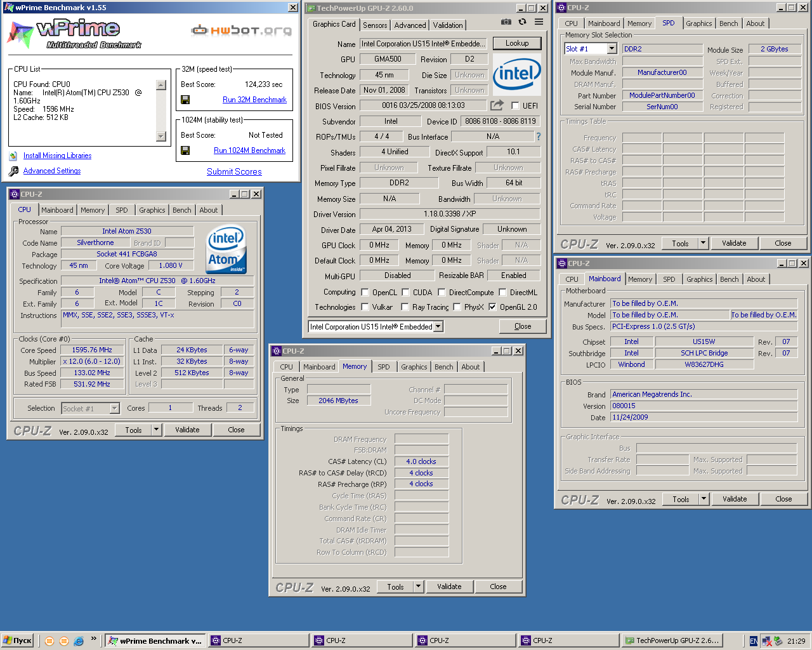This screenshot has width=812, height=650.
Task: Click the GPU-Z refresh arrows icon
Action: click(x=522, y=22)
